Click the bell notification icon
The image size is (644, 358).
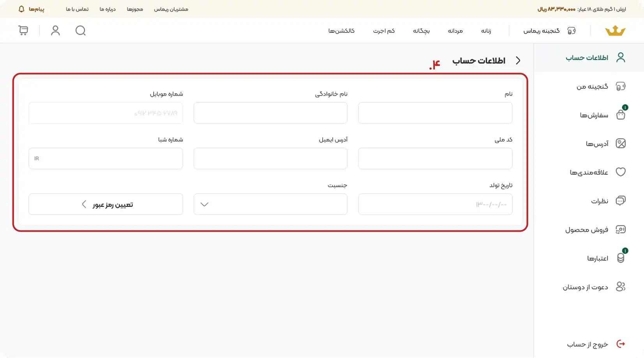pos(21,9)
